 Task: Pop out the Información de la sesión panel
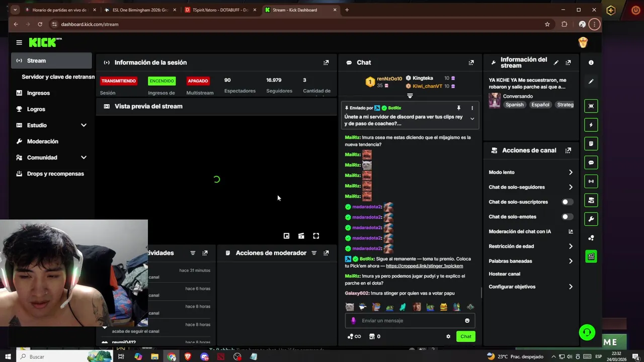[x=326, y=63]
